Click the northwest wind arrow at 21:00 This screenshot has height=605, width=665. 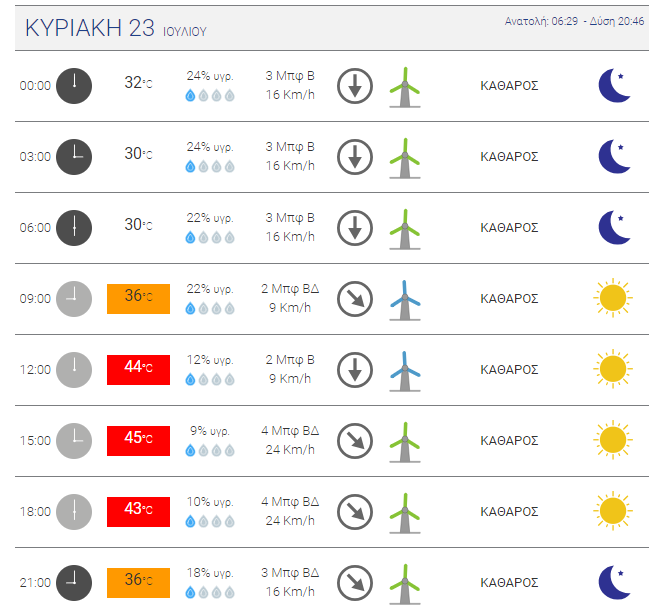tap(354, 582)
